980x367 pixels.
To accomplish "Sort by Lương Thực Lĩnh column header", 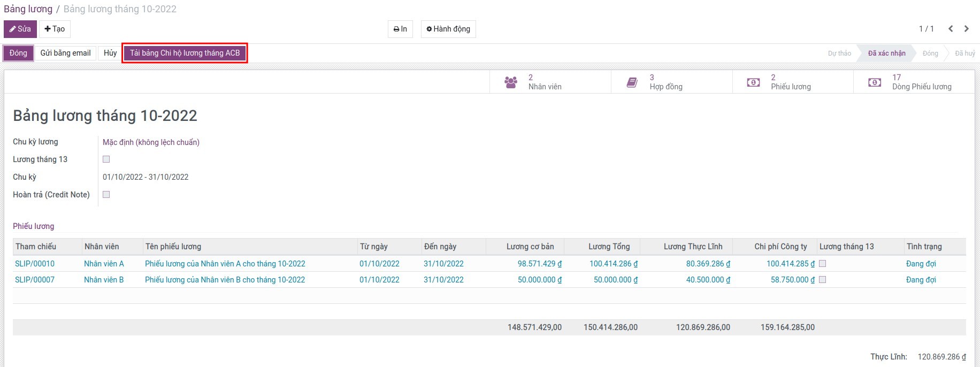I will point(693,247).
